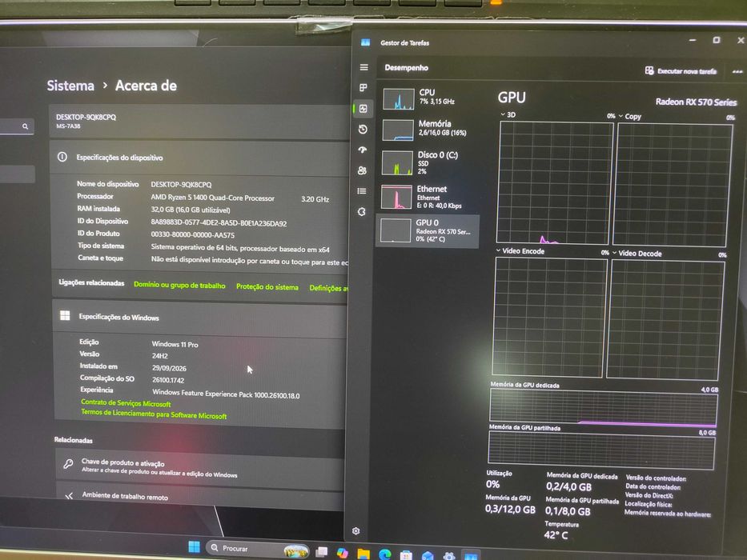Open Task Manager hamburger navigation menu
Viewport: 747px width, 560px height.
coord(364,67)
